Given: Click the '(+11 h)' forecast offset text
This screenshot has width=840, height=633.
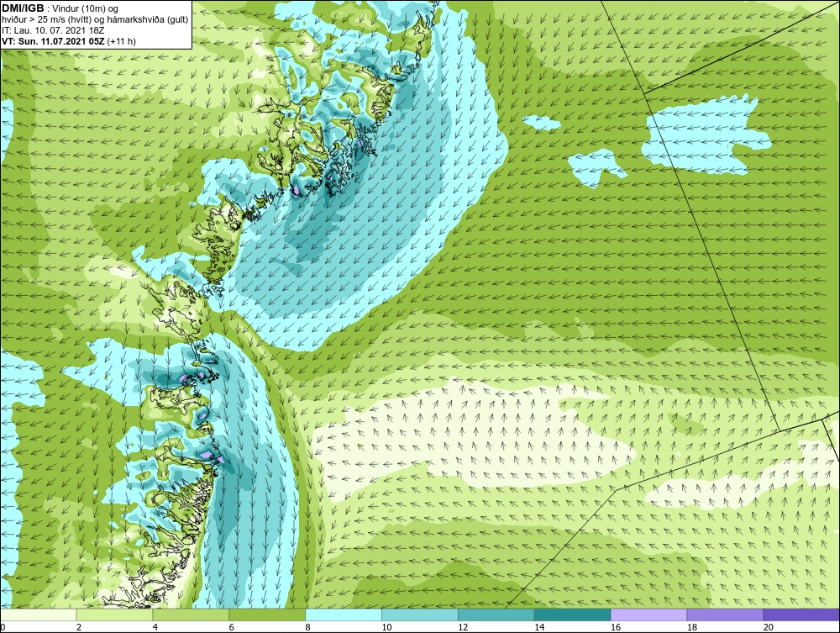Looking at the screenshot, I should pyautogui.click(x=122, y=41).
